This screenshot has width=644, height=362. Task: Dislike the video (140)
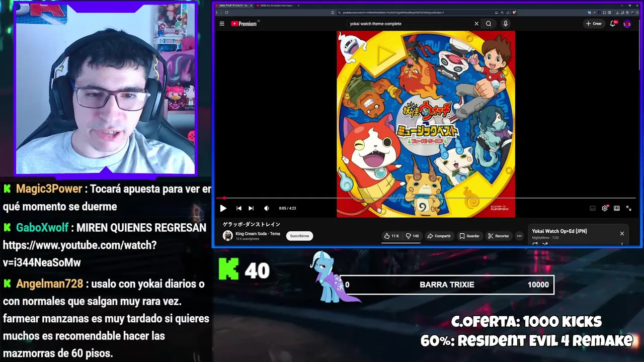click(x=412, y=236)
